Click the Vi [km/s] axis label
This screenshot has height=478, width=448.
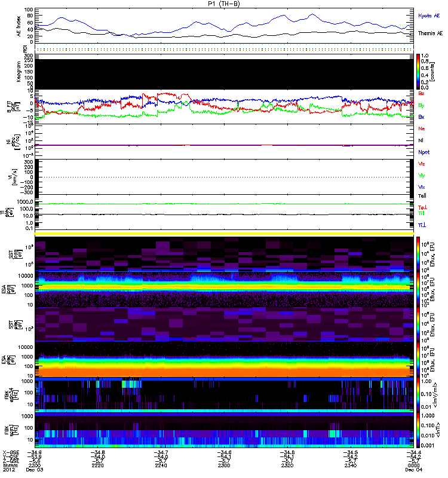(x=13, y=177)
